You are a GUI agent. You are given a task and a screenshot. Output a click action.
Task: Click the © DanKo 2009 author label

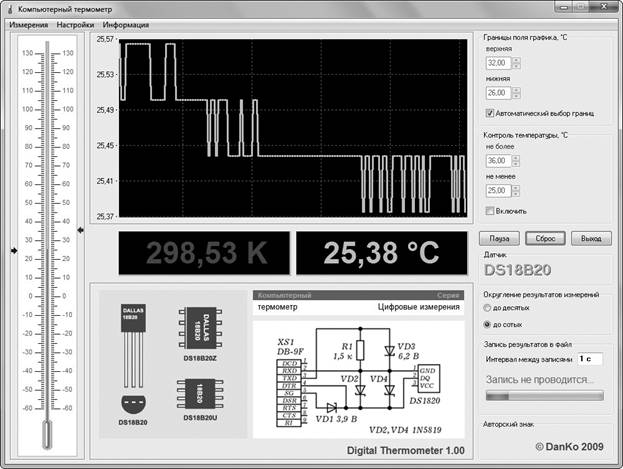(x=569, y=447)
